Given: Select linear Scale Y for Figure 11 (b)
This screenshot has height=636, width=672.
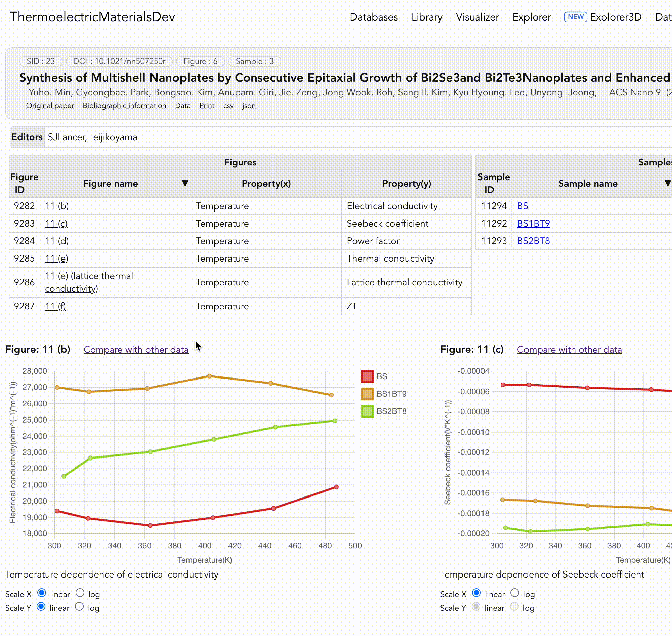Looking at the screenshot, I should pos(41,607).
